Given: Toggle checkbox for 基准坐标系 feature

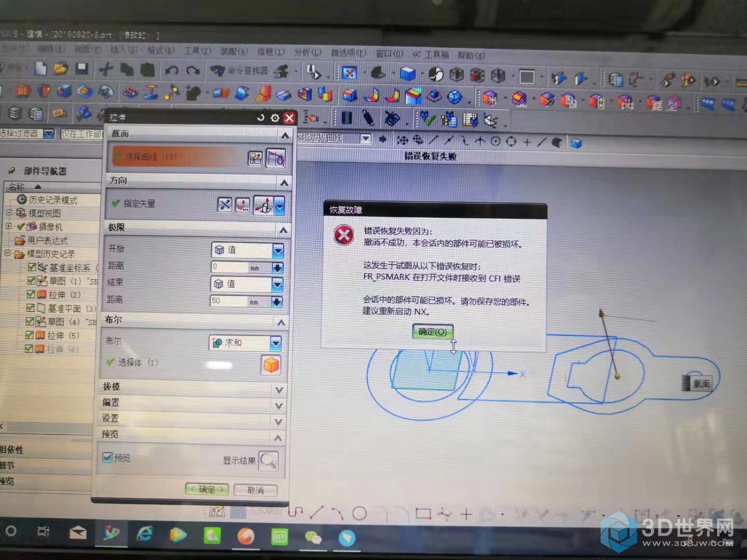Looking at the screenshot, I should click(x=32, y=267).
